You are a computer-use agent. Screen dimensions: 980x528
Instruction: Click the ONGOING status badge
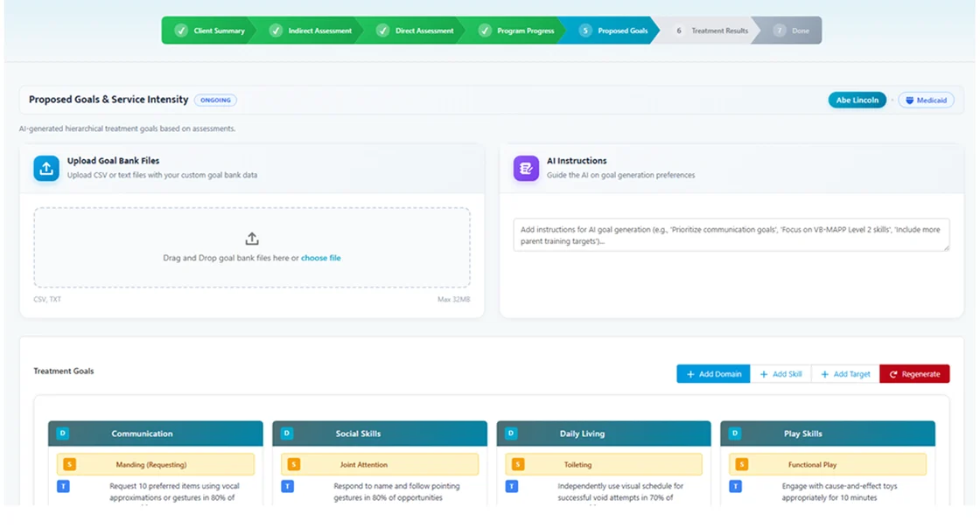215,100
